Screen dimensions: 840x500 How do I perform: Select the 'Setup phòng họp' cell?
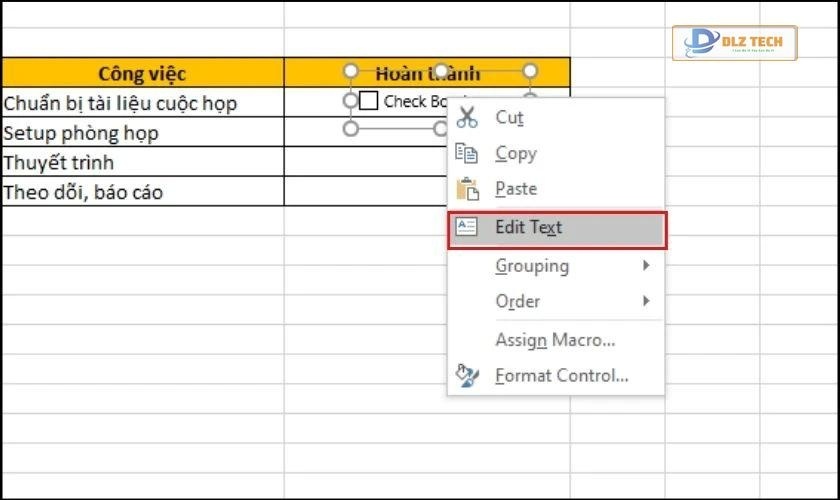tap(142, 133)
